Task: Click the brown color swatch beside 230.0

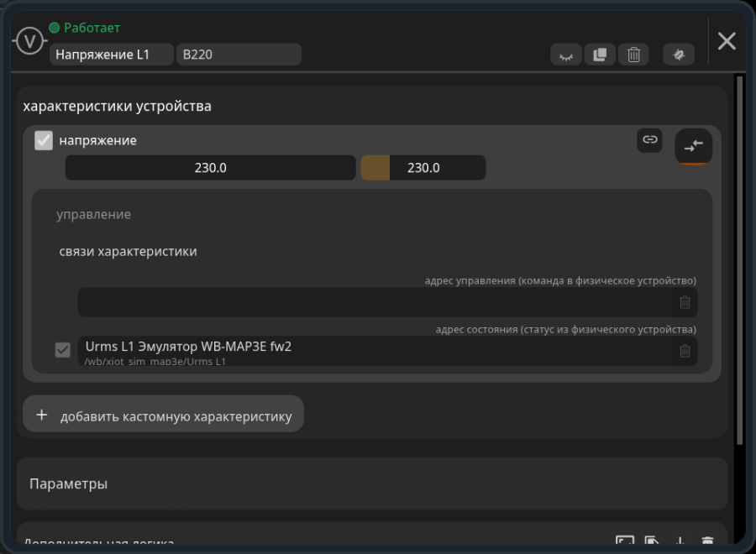Action: click(375, 168)
